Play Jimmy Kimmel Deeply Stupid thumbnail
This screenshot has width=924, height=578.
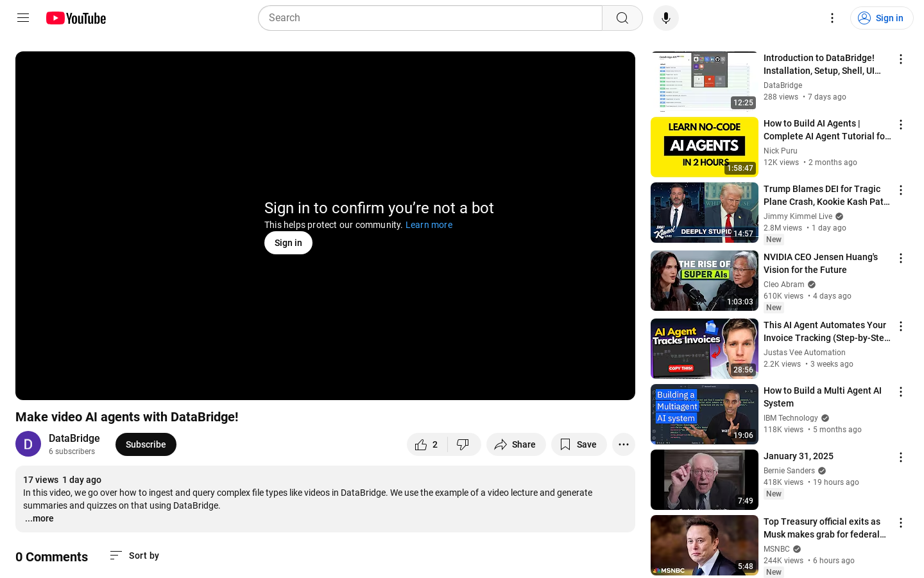705,213
